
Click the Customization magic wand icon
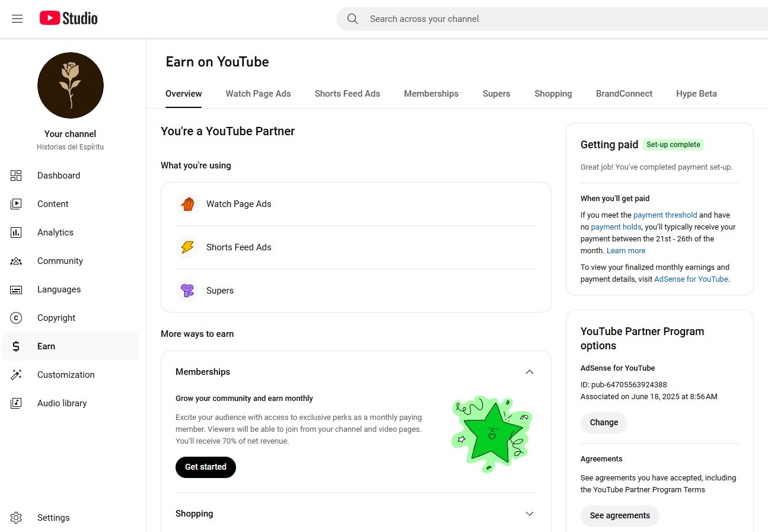click(x=16, y=375)
